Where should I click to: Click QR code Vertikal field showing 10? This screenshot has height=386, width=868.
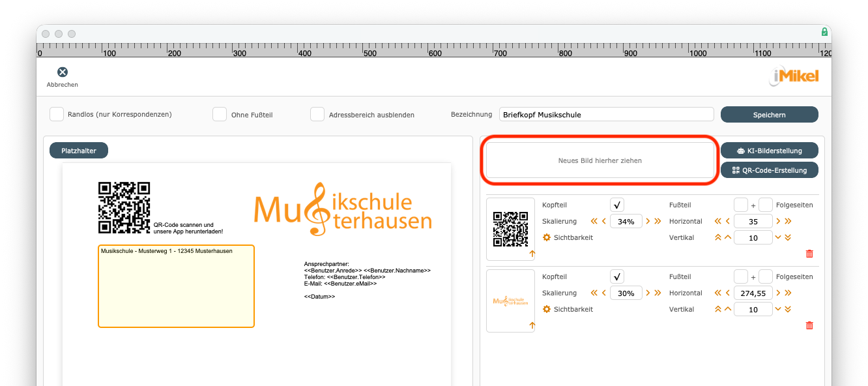tap(753, 237)
